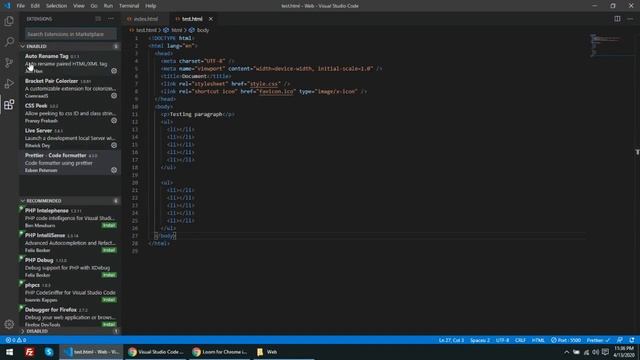The height and width of the screenshot is (360, 640).
Task: Open the Help menu
Action: click(x=151, y=6)
